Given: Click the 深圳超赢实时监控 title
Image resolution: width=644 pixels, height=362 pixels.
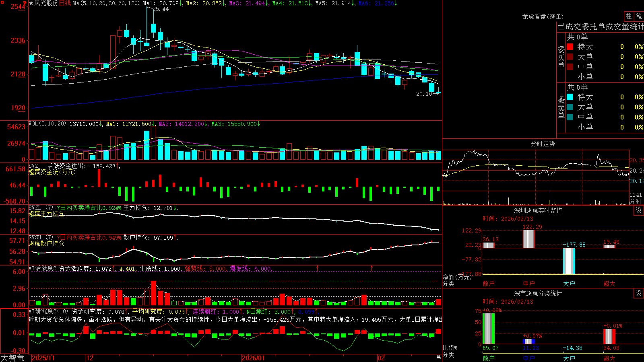Looking at the screenshot, I should [538, 210].
